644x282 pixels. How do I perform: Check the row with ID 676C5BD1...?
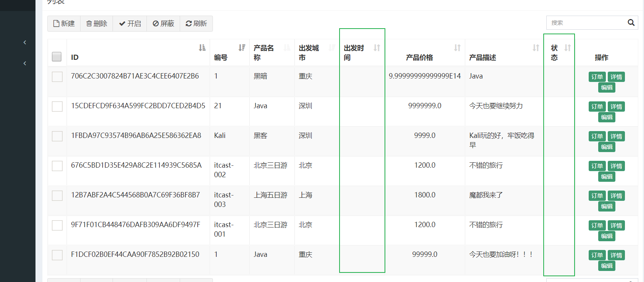[57, 166]
